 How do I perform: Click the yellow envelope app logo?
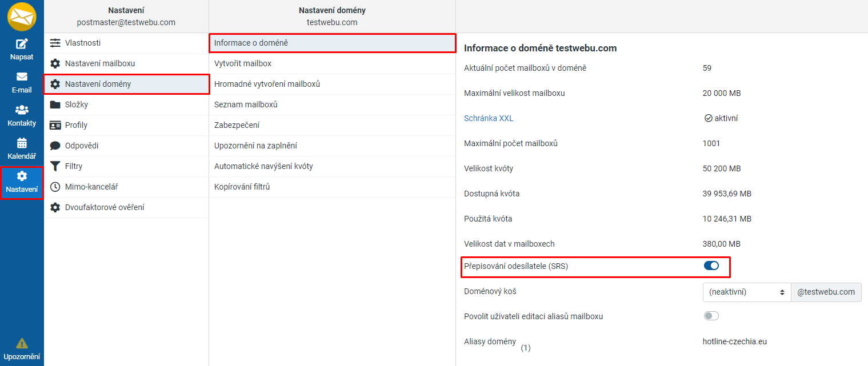coord(22,17)
